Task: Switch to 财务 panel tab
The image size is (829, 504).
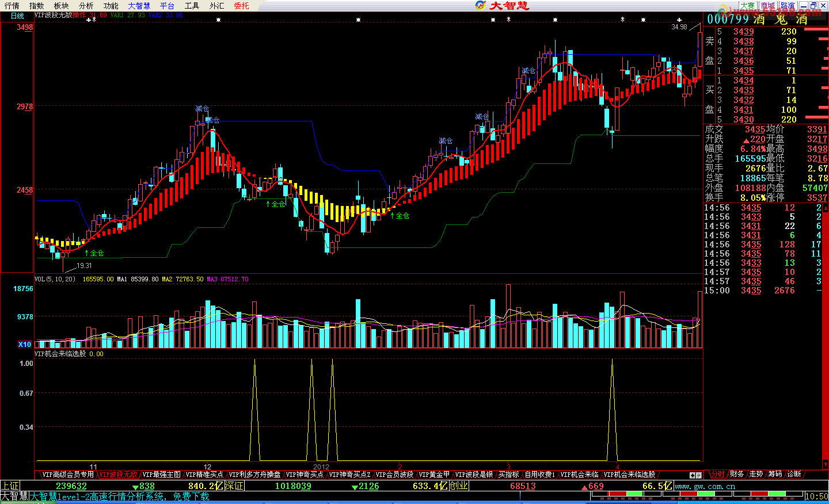Action: (x=737, y=474)
